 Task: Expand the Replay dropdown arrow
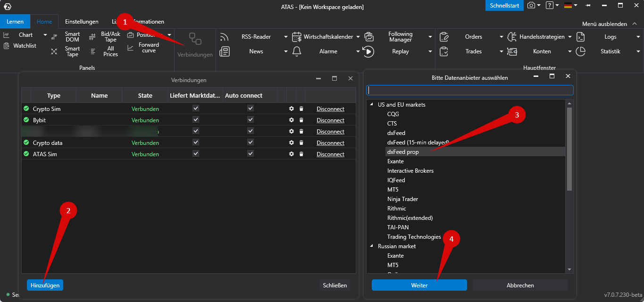coord(430,51)
